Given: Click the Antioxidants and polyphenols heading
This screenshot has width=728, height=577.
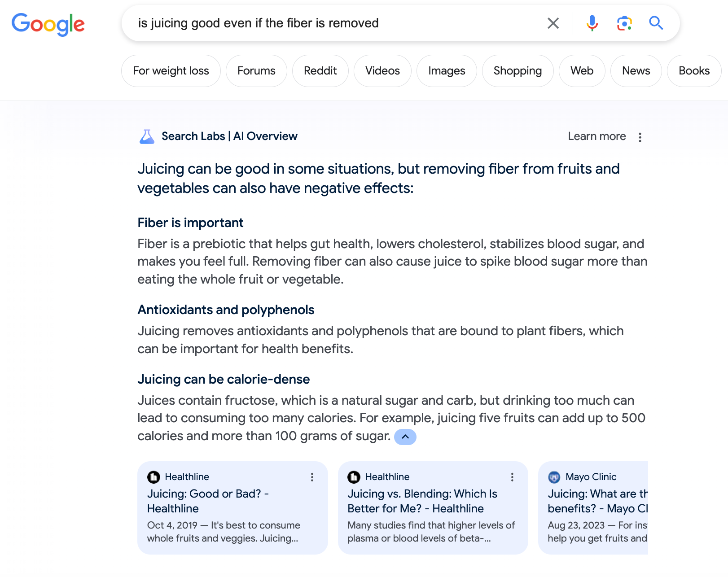Looking at the screenshot, I should pyautogui.click(x=226, y=310).
